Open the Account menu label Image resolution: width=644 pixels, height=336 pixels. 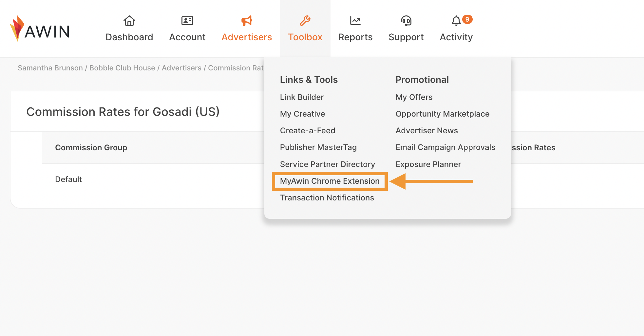[x=187, y=37]
